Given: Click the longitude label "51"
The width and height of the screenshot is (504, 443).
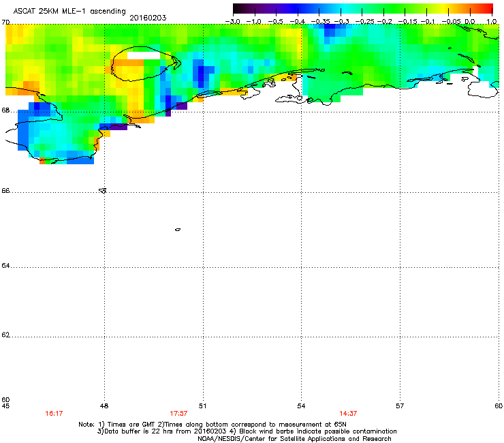Looking at the screenshot, I should coord(202,406).
